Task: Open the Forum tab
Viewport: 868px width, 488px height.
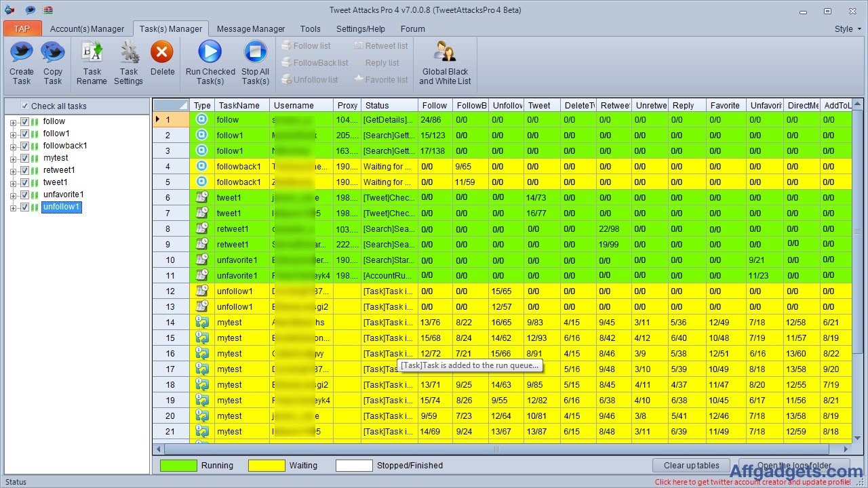Action: 413,29
